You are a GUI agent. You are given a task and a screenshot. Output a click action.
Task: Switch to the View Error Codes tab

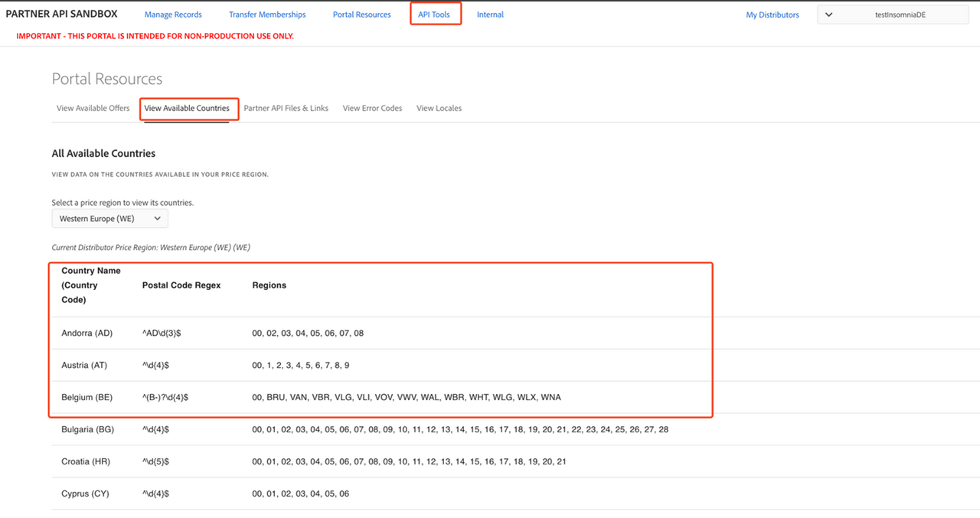coord(372,108)
